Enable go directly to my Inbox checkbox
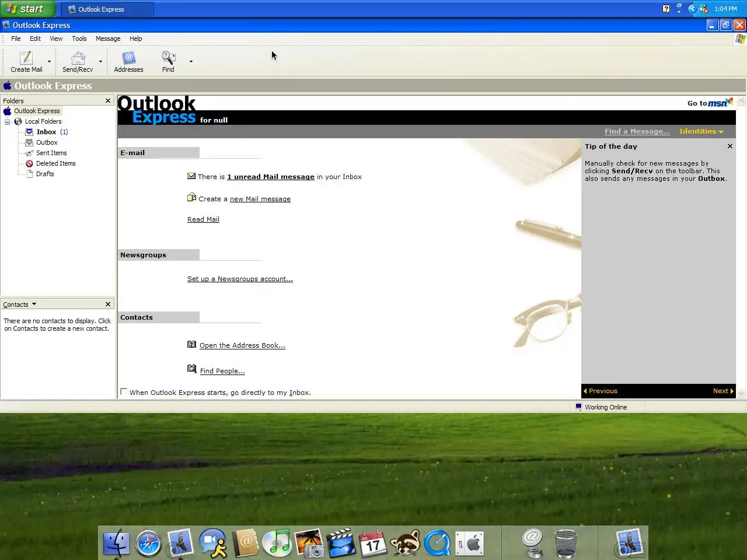 pyautogui.click(x=124, y=392)
